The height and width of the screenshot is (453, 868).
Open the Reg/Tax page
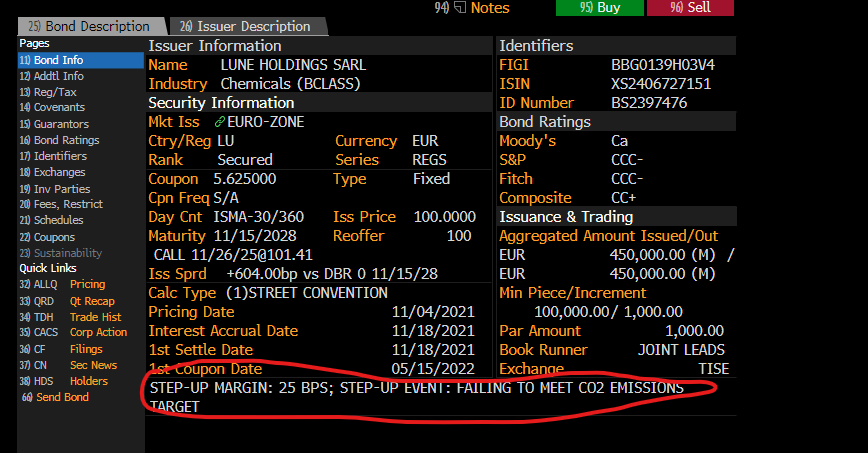pos(48,92)
